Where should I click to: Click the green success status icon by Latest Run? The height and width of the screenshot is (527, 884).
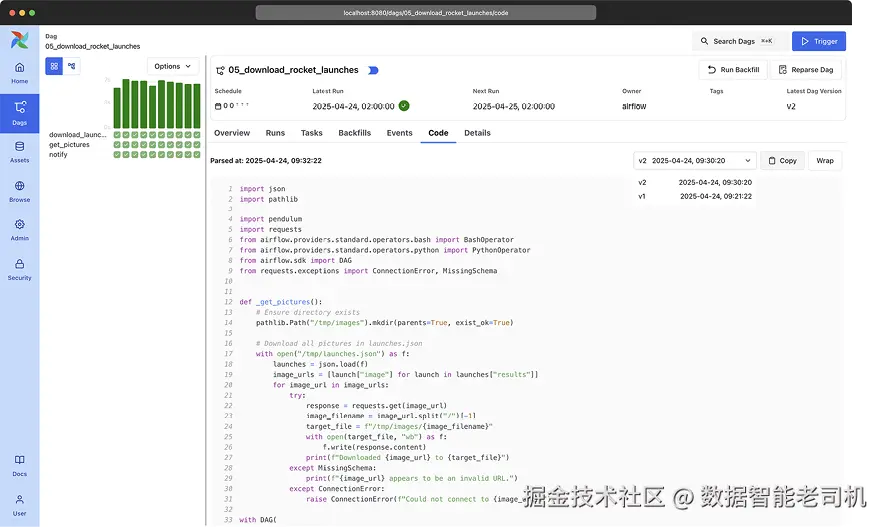click(404, 105)
